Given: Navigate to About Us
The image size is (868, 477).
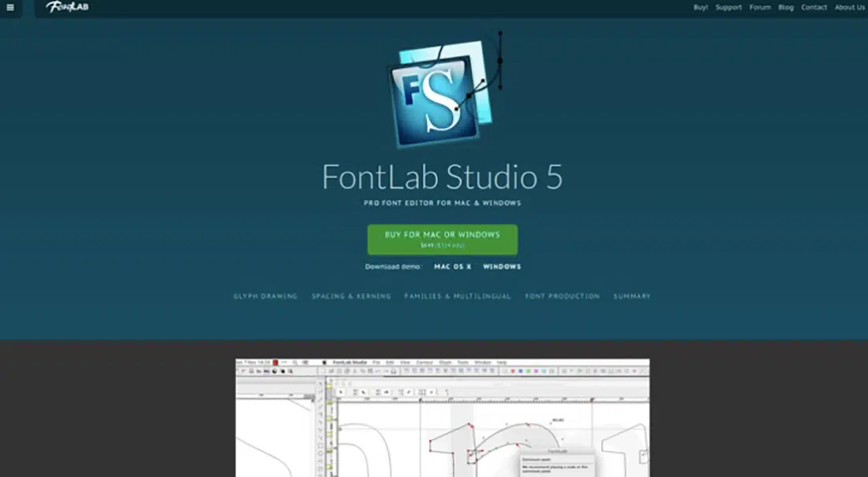Looking at the screenshot, I should [x=849, y=8].
